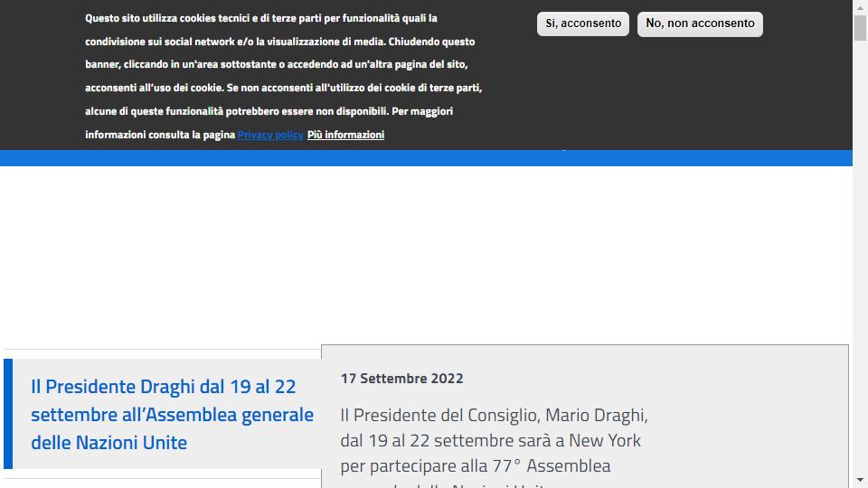Click the '17 Settembre 2022' date text

[401, 379]
